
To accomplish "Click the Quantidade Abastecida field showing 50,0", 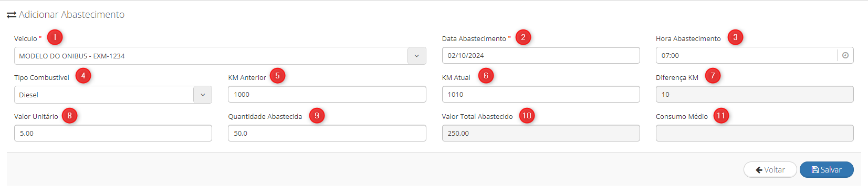I will (x=327, y=133).
